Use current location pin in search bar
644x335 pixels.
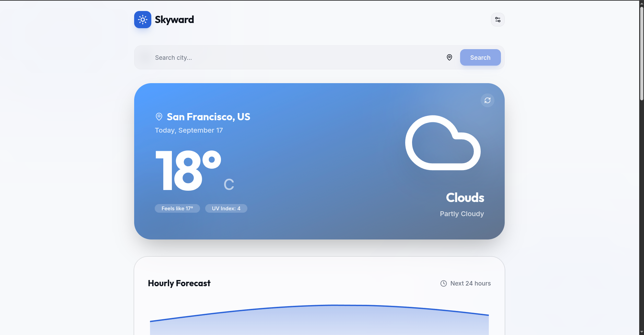click(449, 57)
